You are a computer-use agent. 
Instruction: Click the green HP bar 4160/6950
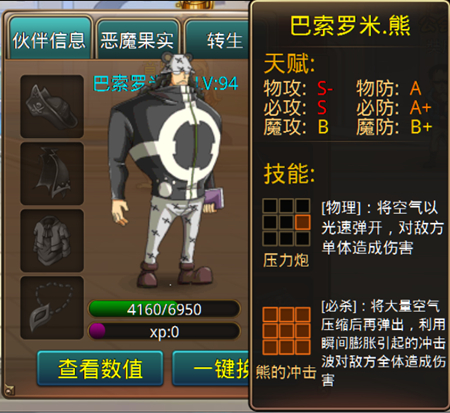(164, 309)
